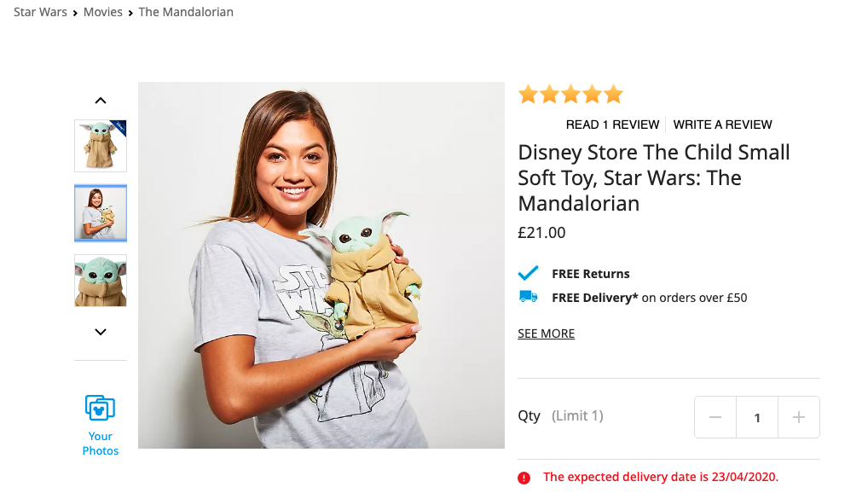Click the main product image
868x499 pixels.
point(321,265)
